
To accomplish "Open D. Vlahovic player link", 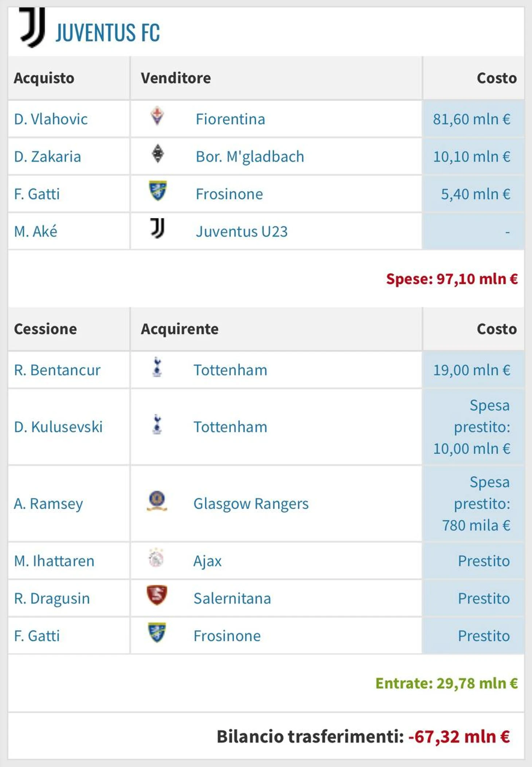I will 51,119.
